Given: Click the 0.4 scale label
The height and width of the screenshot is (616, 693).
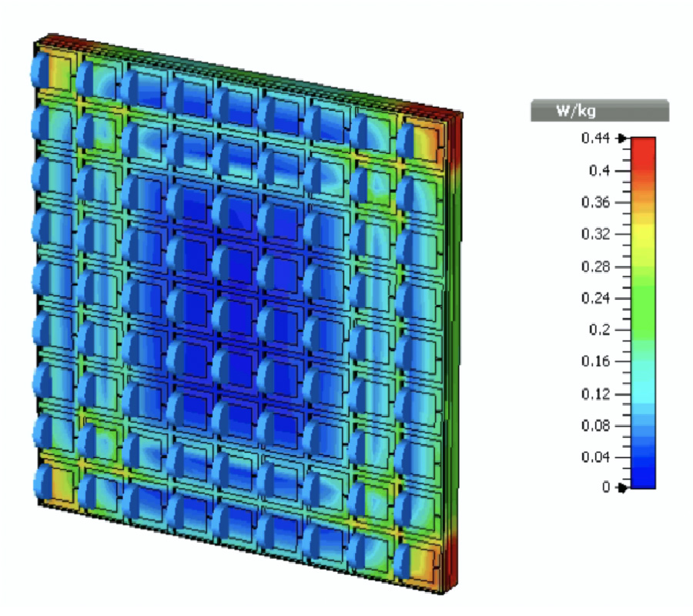Looking at the screenshot, I should 598,170.
